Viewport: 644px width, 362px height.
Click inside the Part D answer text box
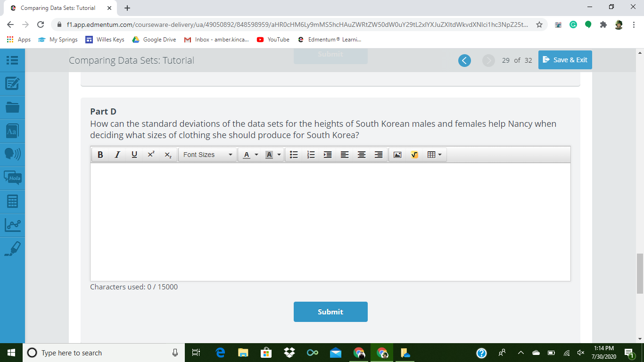tap(330, 222)
